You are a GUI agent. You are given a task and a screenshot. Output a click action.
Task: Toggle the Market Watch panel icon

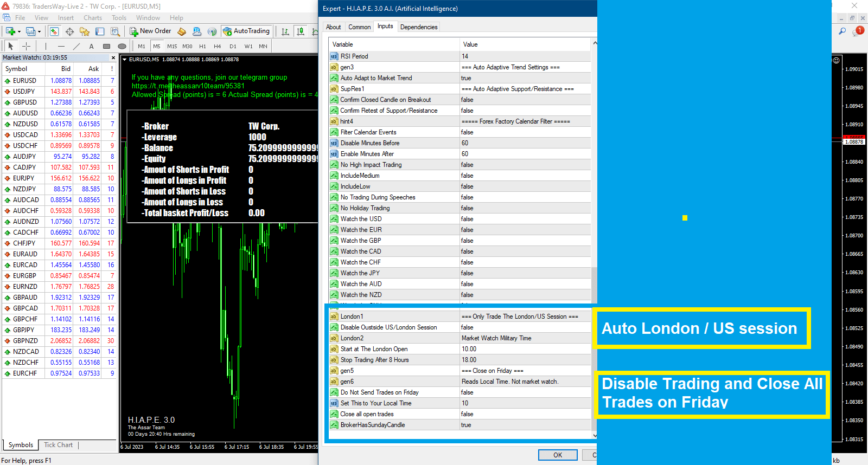[x=54, y=31]
